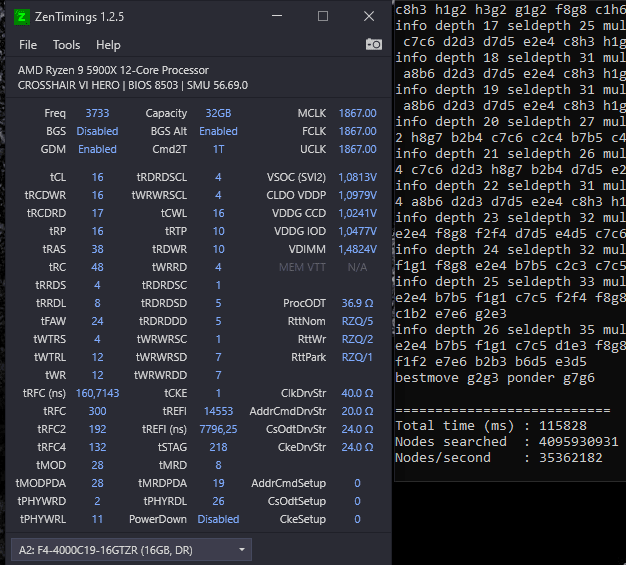The image size is (626, 565).
Task: Click the bestmove g2g3 line in console
Action: (x=495, y=377)
